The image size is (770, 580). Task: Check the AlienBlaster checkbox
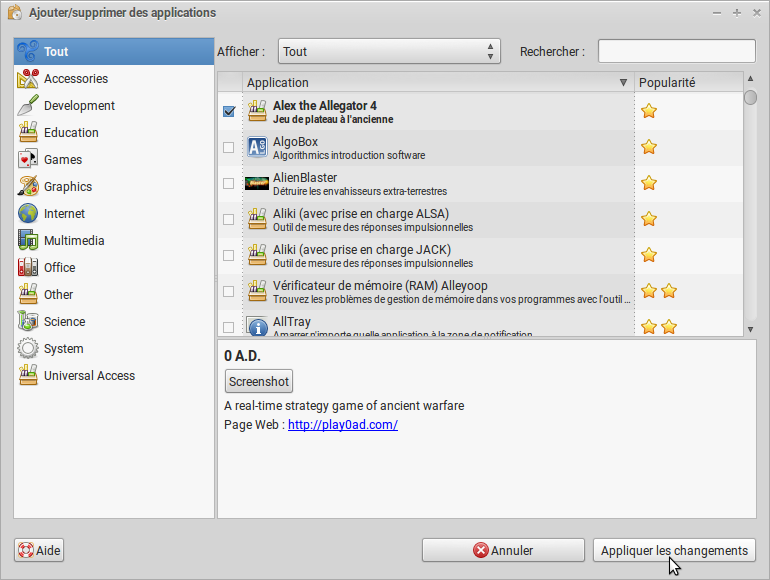(x=228, y=183)
